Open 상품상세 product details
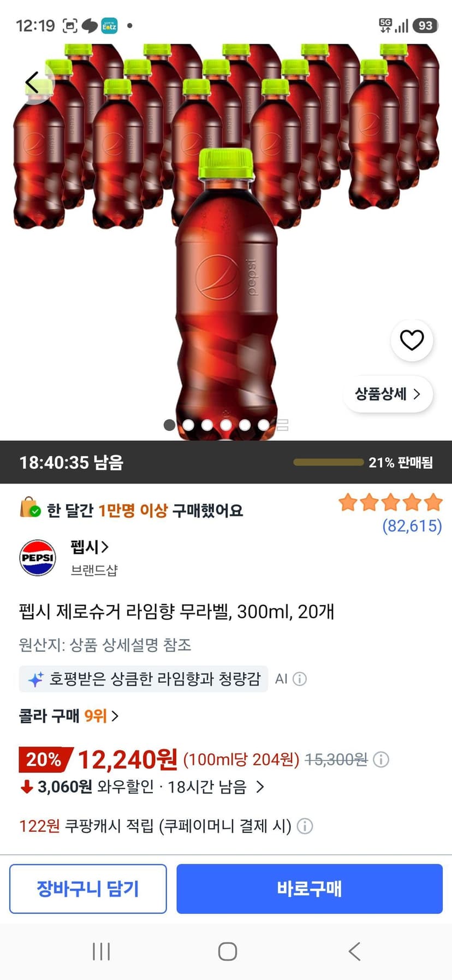 [388, 394]
